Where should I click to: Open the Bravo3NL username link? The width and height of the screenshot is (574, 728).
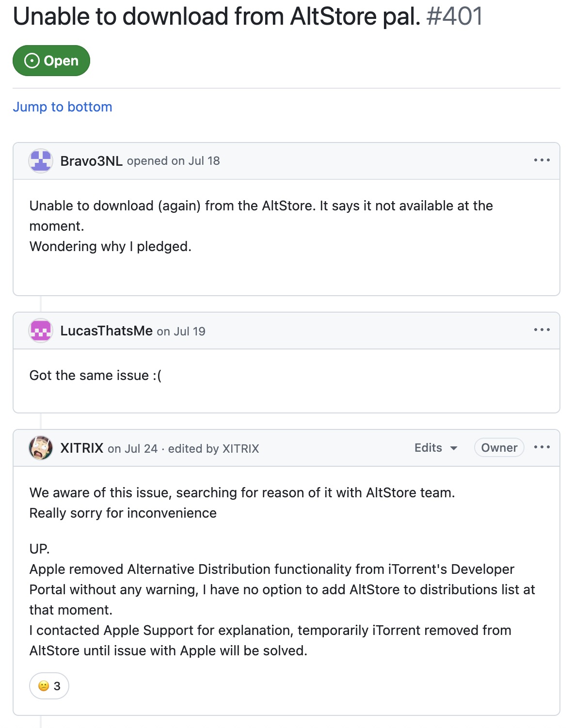(x=91, y=161)
